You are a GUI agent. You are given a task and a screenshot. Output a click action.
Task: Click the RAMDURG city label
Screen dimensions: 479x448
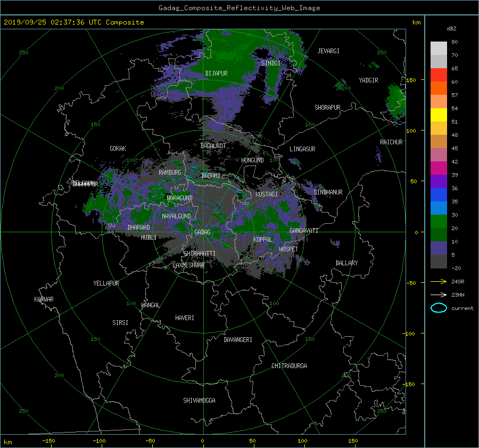point(170,173)
